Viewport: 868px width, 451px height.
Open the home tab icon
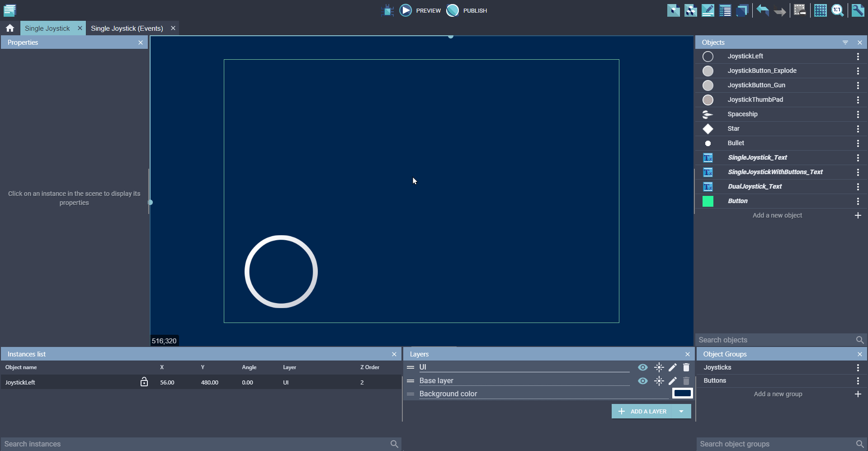(x=10, y=28)
